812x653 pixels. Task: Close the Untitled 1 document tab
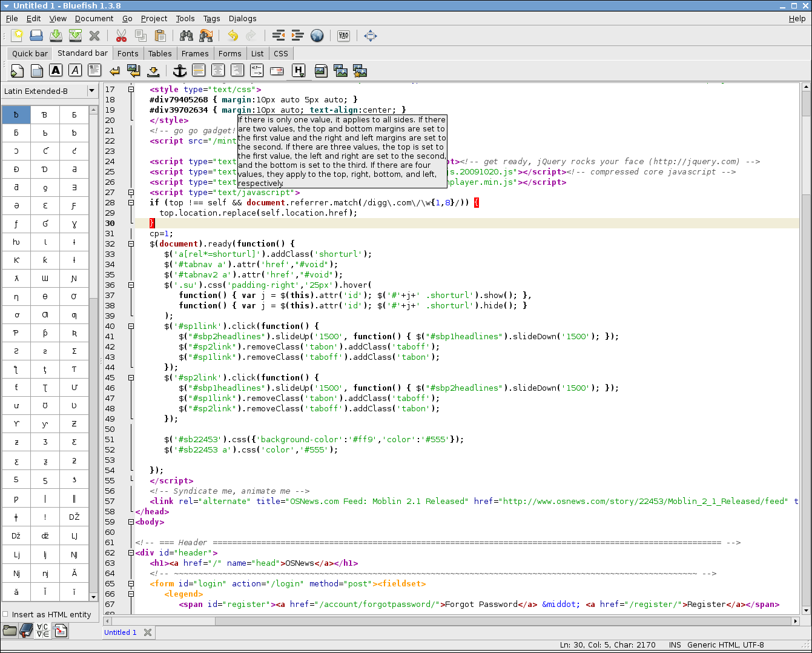148,632
